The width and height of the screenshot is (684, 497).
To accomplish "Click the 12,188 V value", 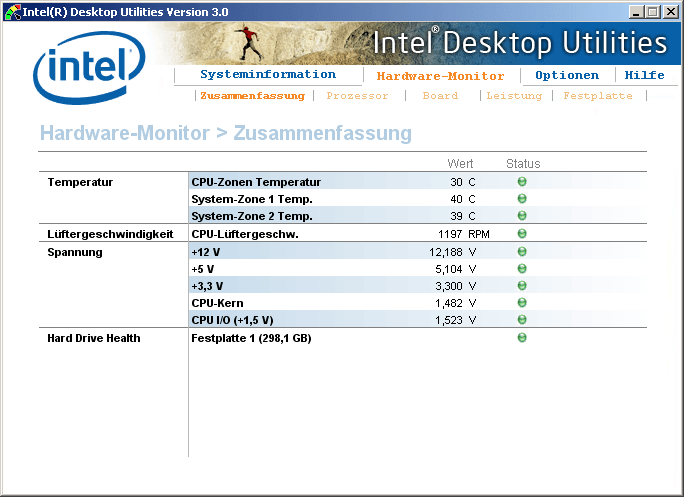I will [452, 252].
